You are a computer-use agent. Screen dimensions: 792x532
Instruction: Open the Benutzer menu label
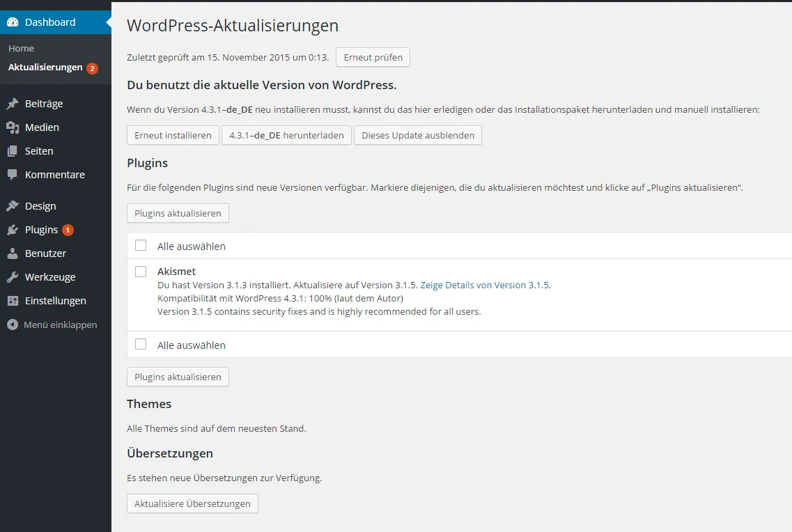tap(45, 253)
